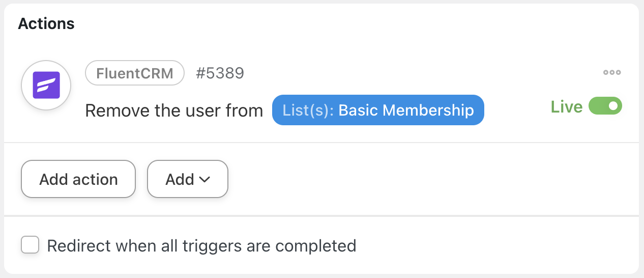Screen dimensions: 644x278
Task: Click the Add action button
Action: coord(78,179)
